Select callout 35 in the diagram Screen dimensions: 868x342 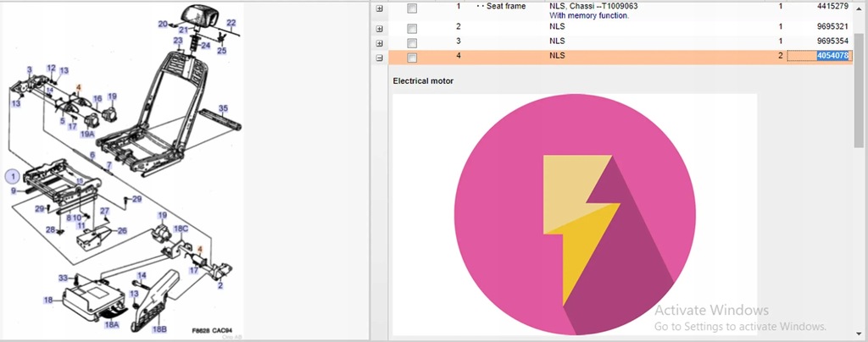coord(223,109)
